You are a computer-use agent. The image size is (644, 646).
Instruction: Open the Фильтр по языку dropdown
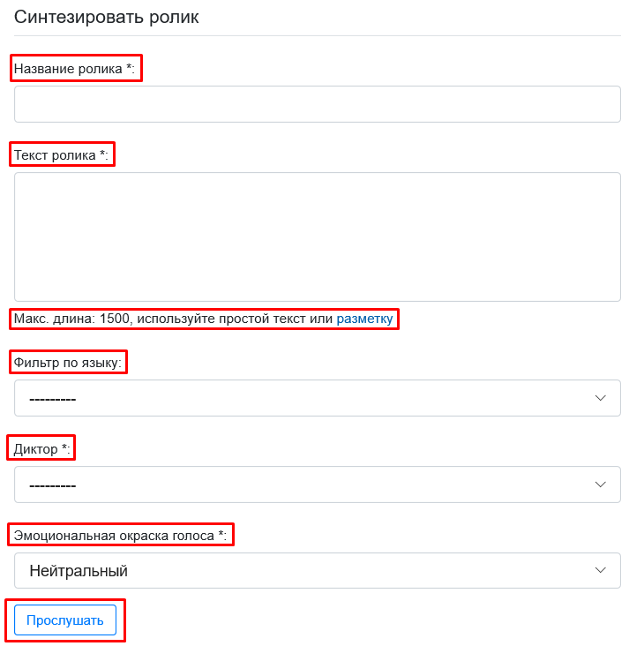(317, 398)
